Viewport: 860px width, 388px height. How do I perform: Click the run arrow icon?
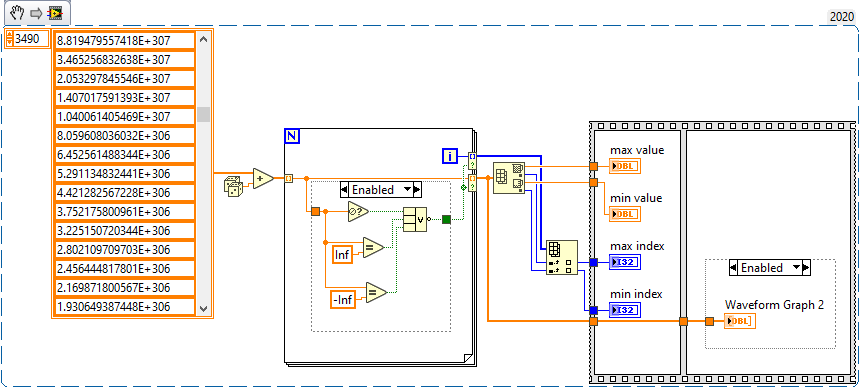tap(36, 13)
